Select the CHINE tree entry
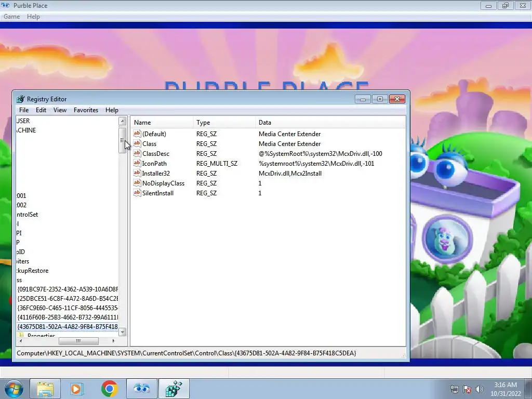532x399 pixels. (x=26, y=130)
